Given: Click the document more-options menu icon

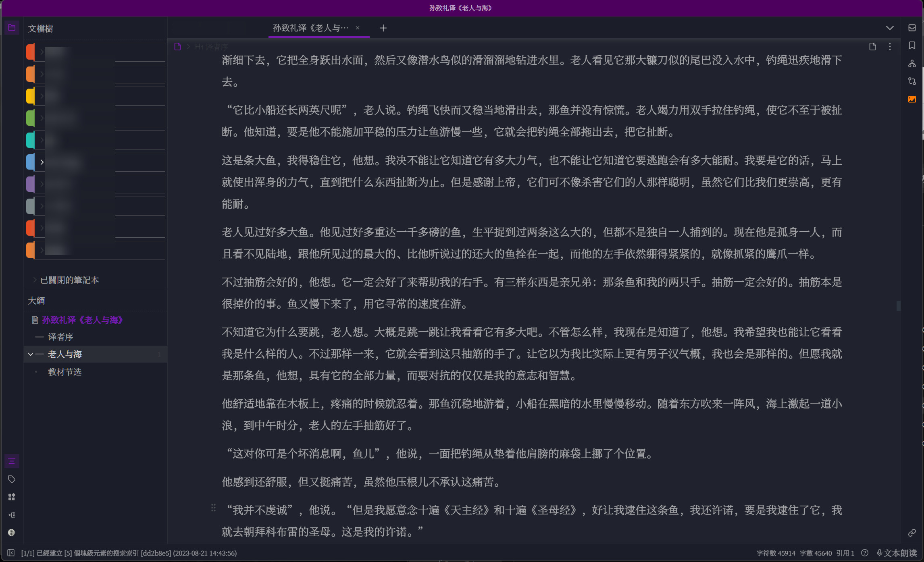Looking at the screenshot, I should pos(890,47).
